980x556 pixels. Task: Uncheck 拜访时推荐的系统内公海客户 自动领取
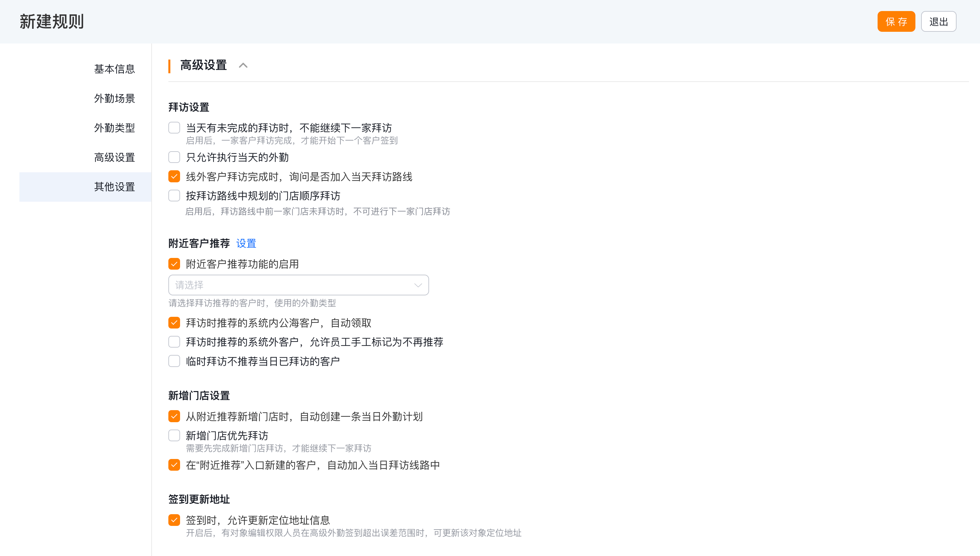click(174, 323)
